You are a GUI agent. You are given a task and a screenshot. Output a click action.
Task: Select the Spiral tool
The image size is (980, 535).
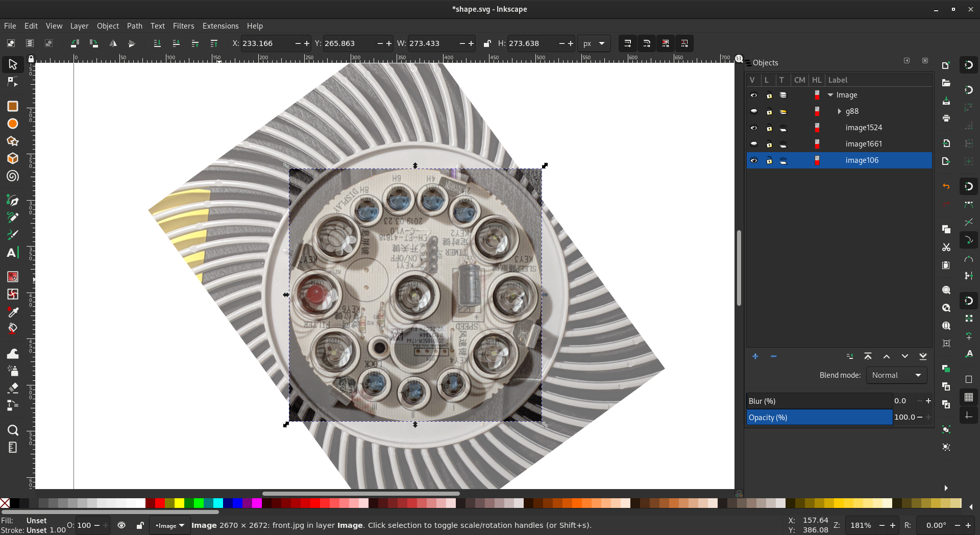click(13, 176)
